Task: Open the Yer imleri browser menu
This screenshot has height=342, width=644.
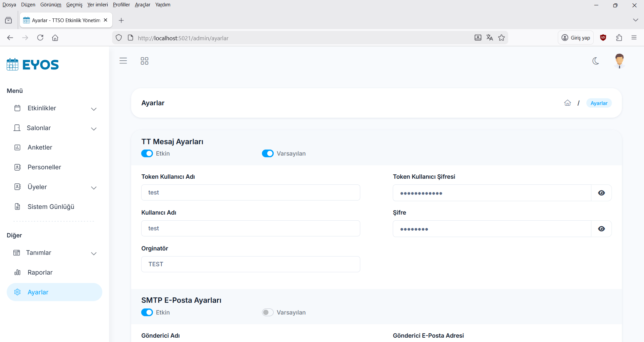Action: (98, 5)
